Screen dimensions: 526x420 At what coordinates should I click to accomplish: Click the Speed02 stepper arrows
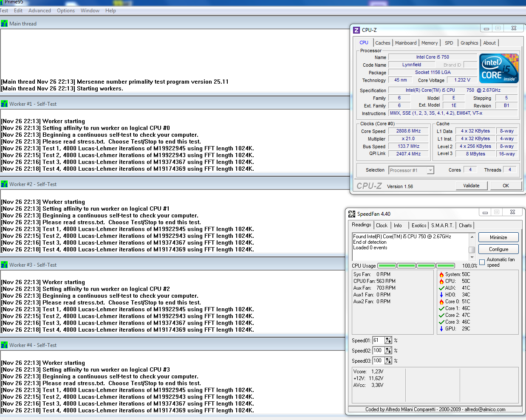coord(388,351)
